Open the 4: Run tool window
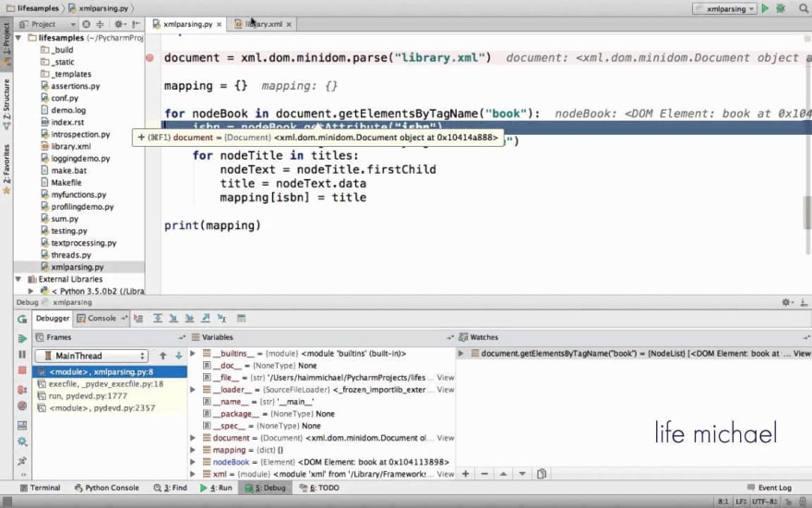 pyautogui.click(x=216, y=488)
